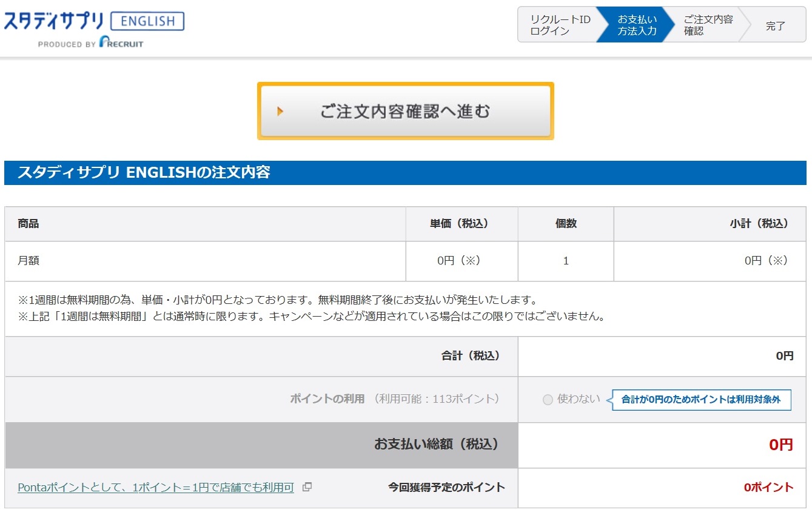Select ご注文内容確認 step in progress bar
The height and width of the screenshot is (515, 812).
(x=708, y=25)
